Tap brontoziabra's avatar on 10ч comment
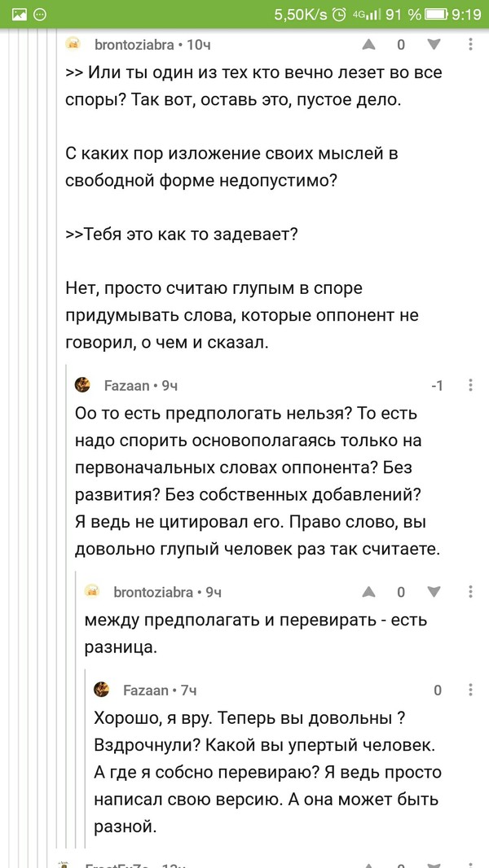 73,44
